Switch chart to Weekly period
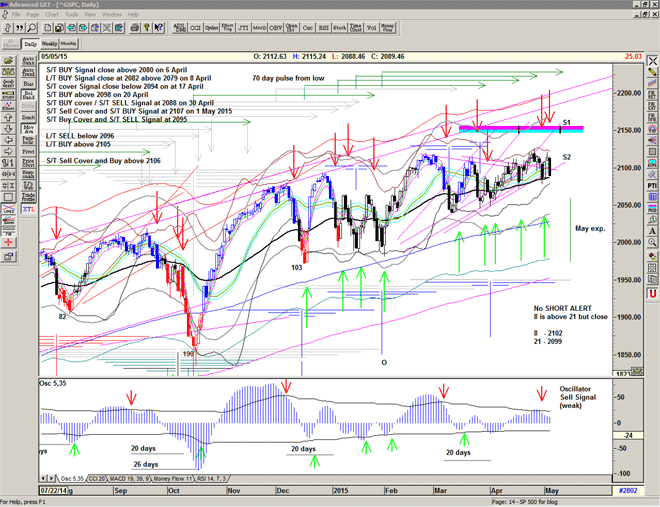Image resolution: width=660 pixels, height=507 pixels. [x=50, y=44]
